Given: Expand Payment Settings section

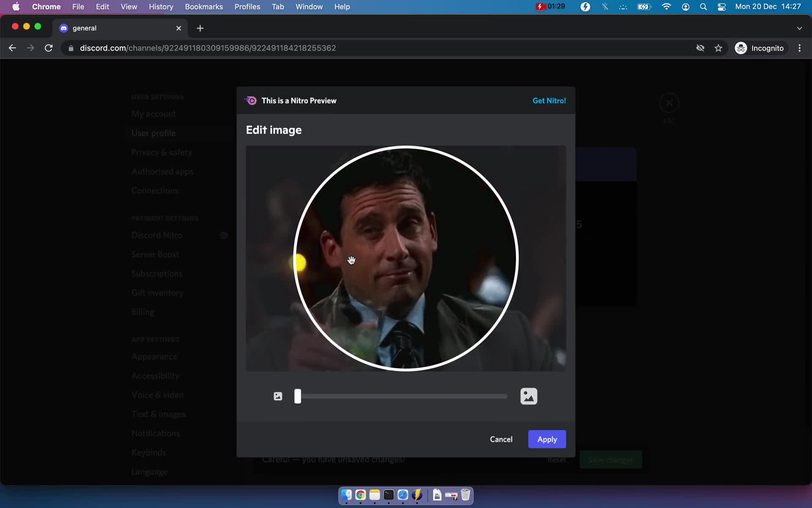Looking at the screenshot, I should [165, 218].
